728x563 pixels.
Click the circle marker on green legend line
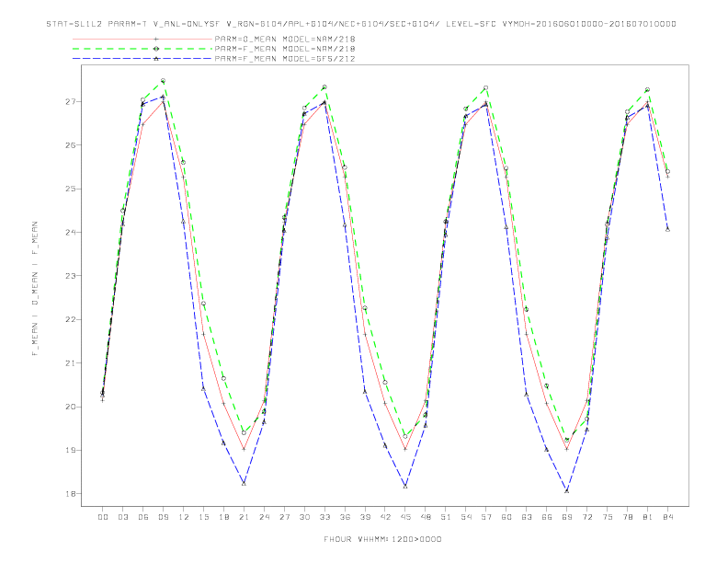(156, 49)
